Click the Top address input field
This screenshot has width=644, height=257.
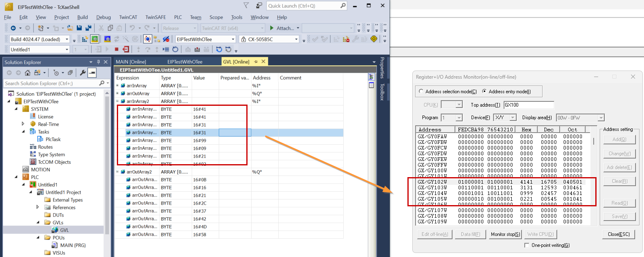pos(528,105)
